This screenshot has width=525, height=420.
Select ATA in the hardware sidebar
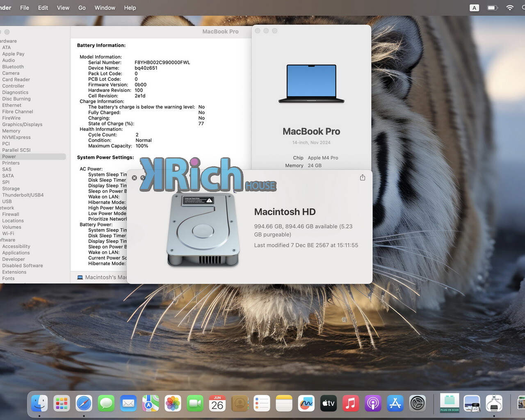pyautogui.click(x=7, y=48)
